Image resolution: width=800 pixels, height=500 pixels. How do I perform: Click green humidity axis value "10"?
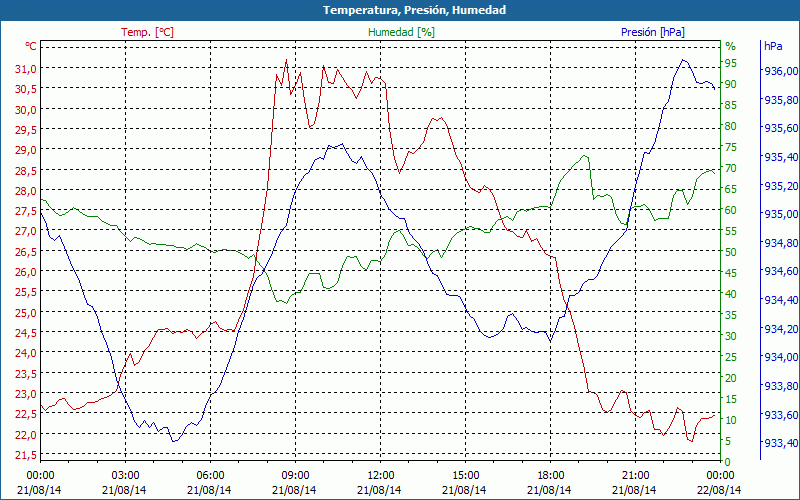(731, 420)
